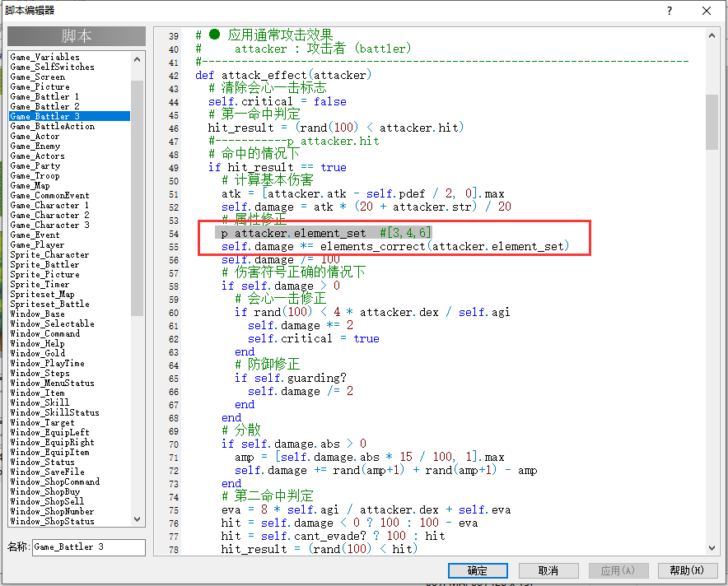728x586 pixels.
Task: Click the script name input field
Action: pyautogui.click(x=89, y=547)
